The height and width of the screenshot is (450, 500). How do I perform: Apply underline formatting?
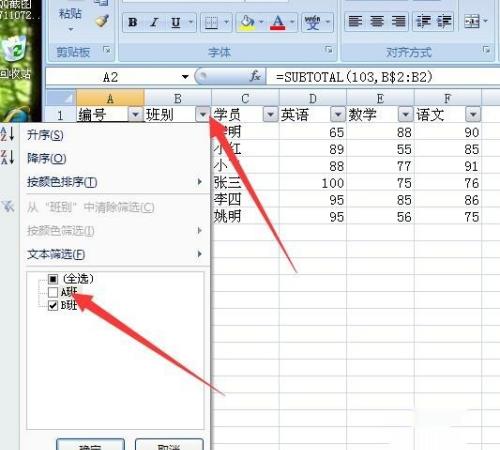point(175,22)
